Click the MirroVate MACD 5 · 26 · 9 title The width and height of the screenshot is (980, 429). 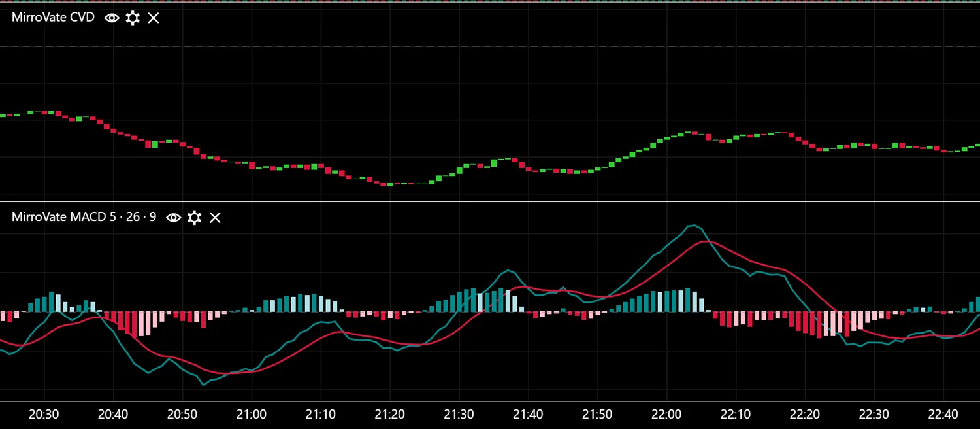point(84,217)
